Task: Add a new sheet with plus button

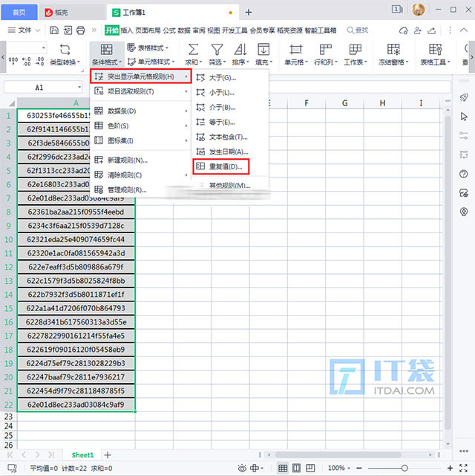Action: pyautogui.click(x=108, y=454)
